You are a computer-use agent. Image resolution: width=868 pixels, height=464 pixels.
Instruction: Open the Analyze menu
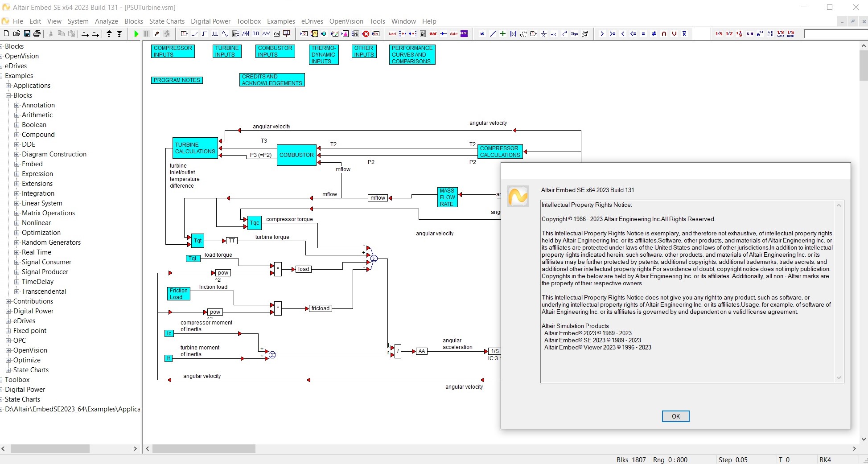(x=107, y=21)
